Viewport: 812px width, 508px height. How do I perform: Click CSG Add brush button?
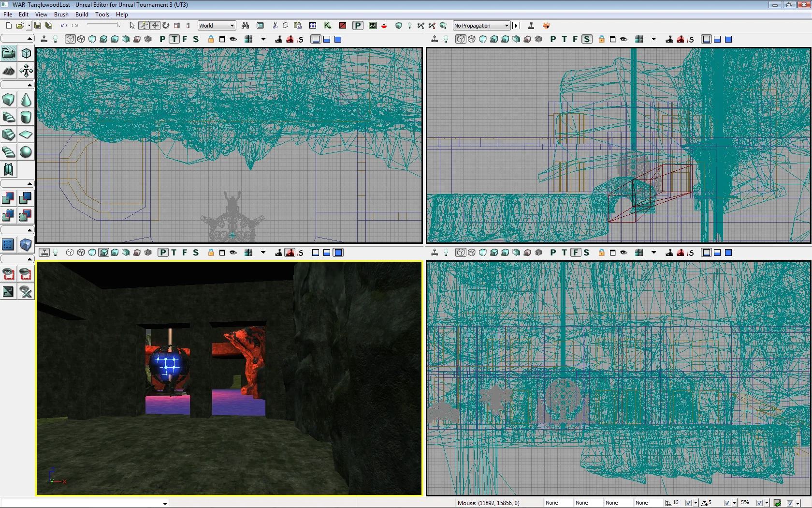9,198
